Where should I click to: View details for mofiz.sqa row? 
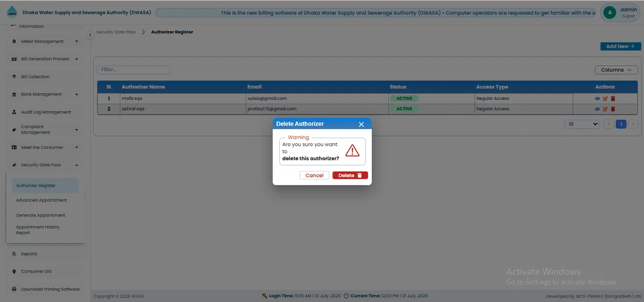(x=597, y=98)
